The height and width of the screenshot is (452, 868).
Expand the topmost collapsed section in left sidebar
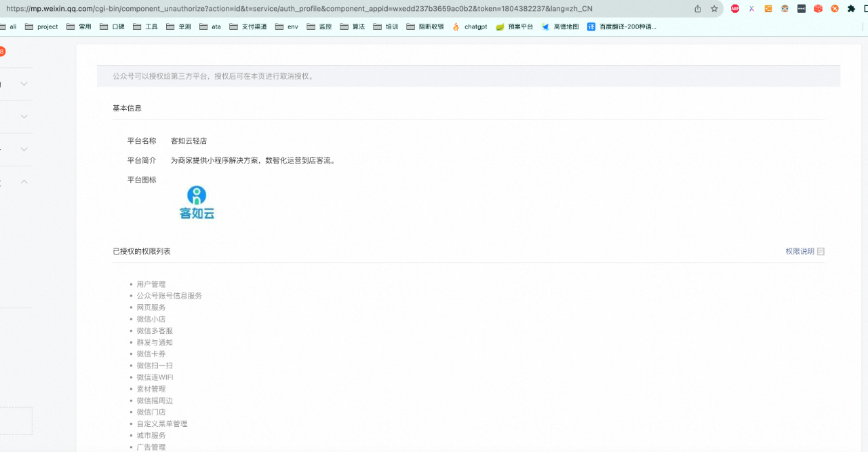pos(24,83)
